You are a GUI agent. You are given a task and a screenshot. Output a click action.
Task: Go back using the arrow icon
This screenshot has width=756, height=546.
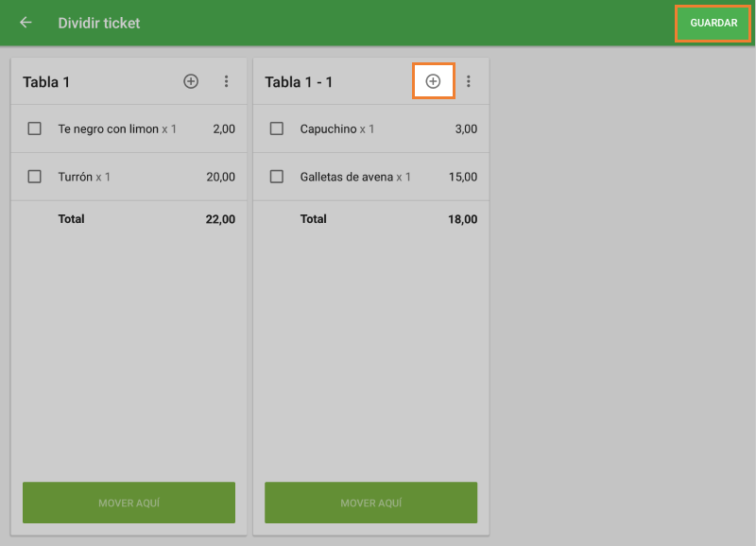pyautogui.click(x=26, y=23)
